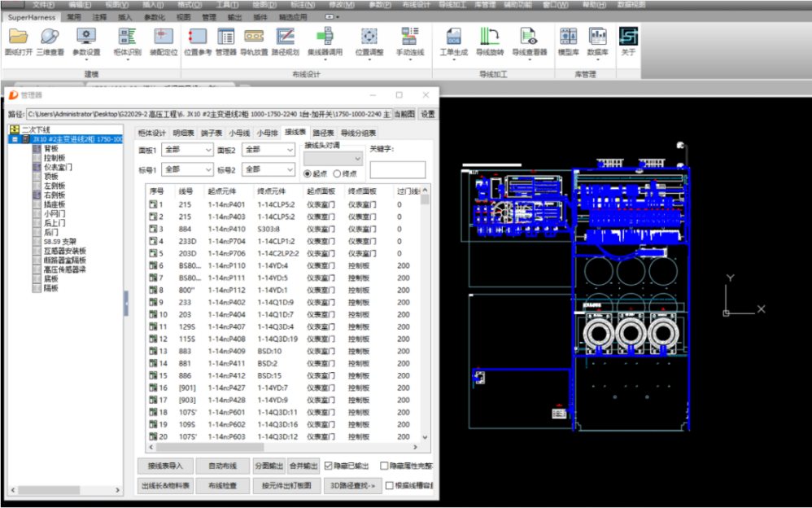Select the 起点 radio button
The width and height of the screenshot is (812, 508).
coord(308,173)
